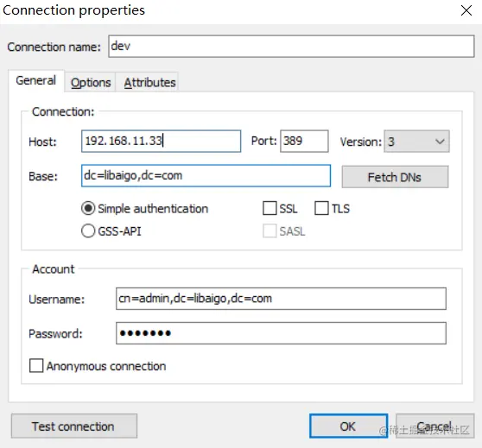482x448 pixels.
Task: Click the Host input field
Action: pos(161,141)
